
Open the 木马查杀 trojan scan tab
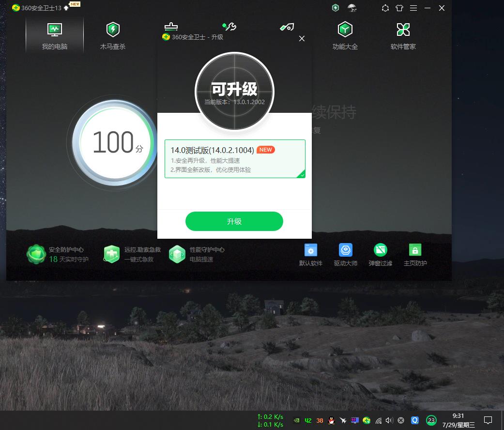113,36
